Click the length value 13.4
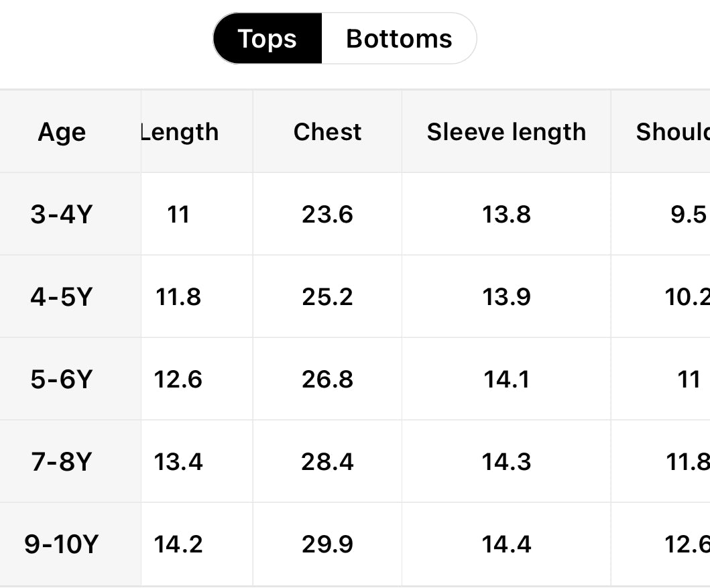 [178, 462]
